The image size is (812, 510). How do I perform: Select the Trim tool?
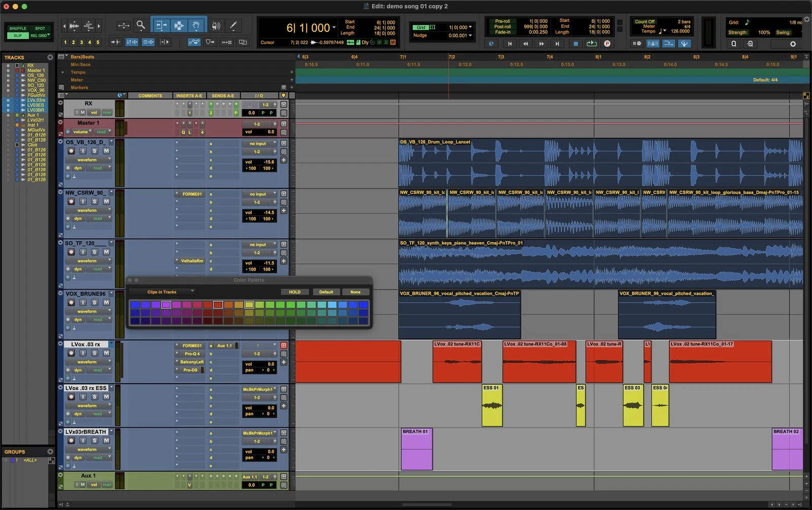tap(161, 25)
